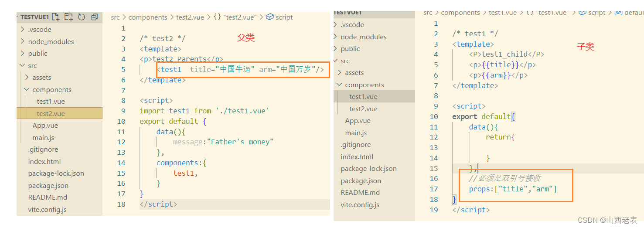
Task: Open vite.config.js in the right explorer
Action: tap(360, 205)
